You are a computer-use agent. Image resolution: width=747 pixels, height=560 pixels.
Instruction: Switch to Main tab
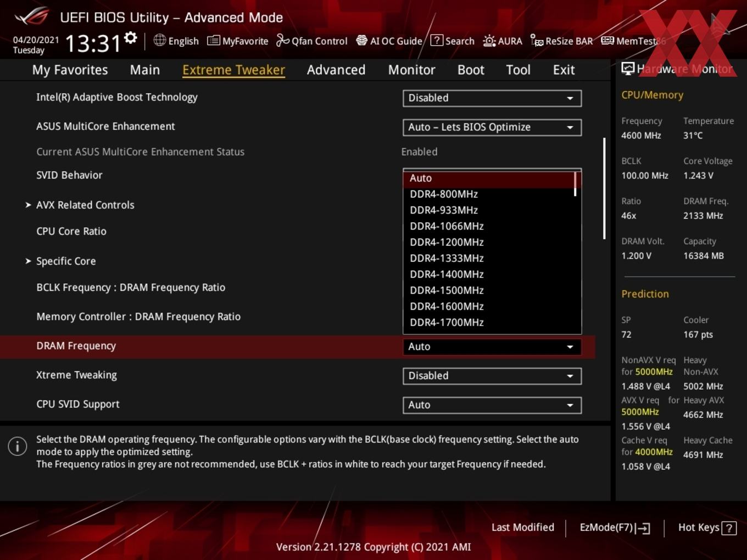[x=145, y=70]
